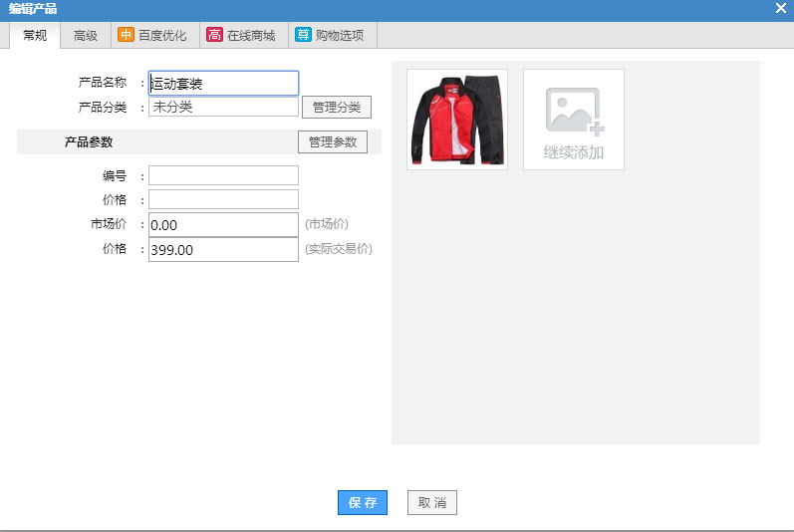Click the 产品分类 label

click(x=103, y=108)
